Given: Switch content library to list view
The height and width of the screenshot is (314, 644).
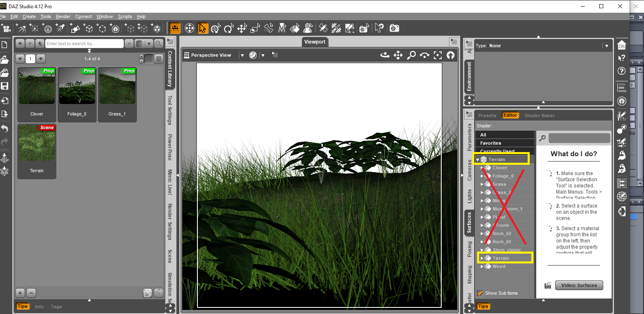Looking at the screenshot, I should tap(159, 59).
